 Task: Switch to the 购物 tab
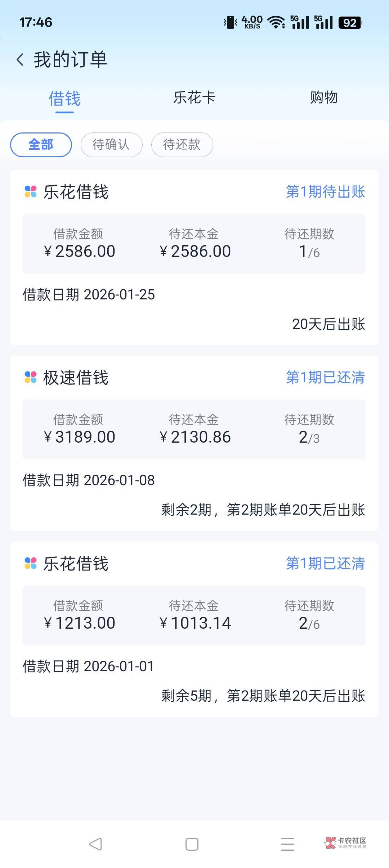coord(324,98)
